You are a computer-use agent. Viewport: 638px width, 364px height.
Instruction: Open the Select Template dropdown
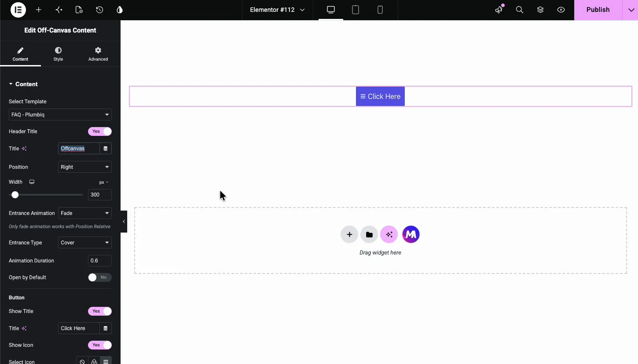[x=60, y=115]
